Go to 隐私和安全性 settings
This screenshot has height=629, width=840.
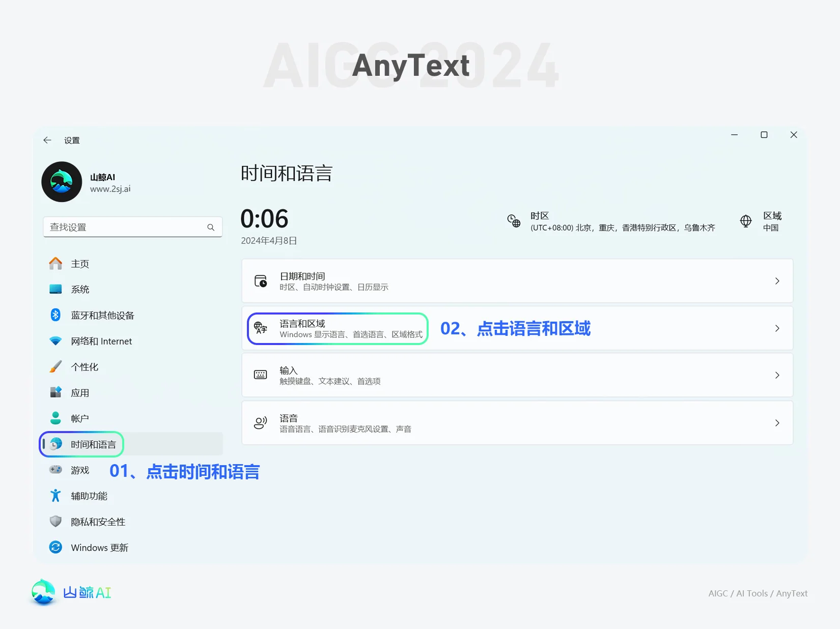coord(133,522)
